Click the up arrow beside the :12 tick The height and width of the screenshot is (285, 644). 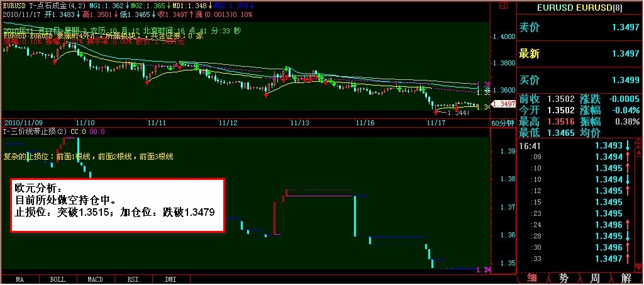point(628,191)
